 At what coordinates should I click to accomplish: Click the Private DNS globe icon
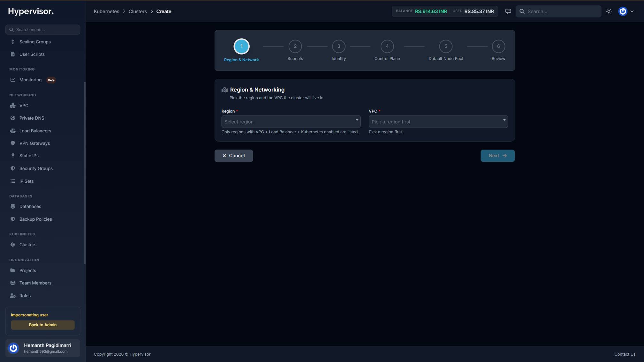(x=13, y=118)
